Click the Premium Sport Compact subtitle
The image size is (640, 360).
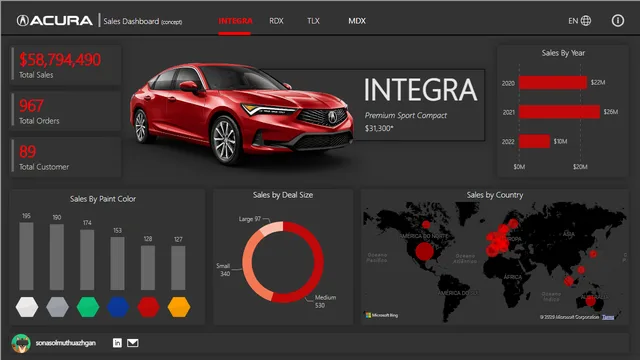(x=406, y=116)
